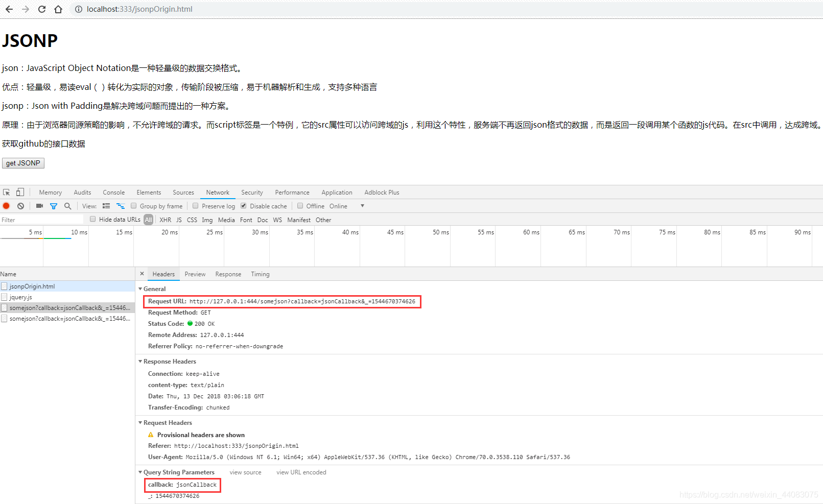Open the Adblock Plus tab

click(382, 193)
